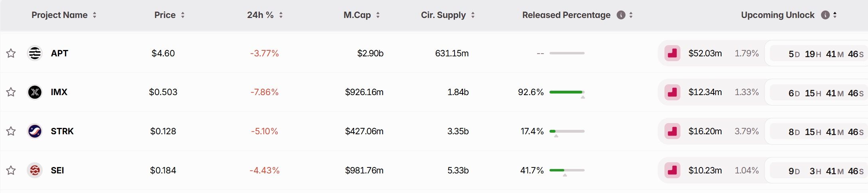This screenshot has height=193, width=868.
Task: Click the IMX token logo icon
Action: [35, 92]
